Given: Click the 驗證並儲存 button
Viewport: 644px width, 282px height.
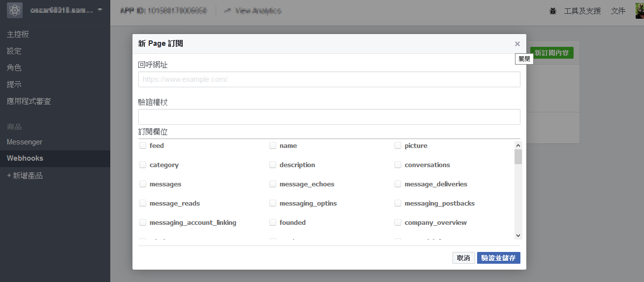Looking at the screenshot, I should [x=498, y=258].
